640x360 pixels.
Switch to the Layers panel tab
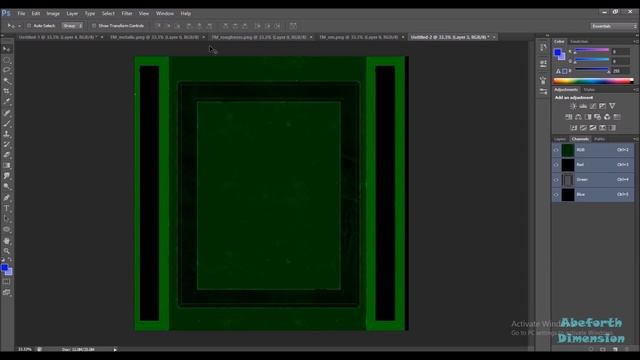coord(560,139)
